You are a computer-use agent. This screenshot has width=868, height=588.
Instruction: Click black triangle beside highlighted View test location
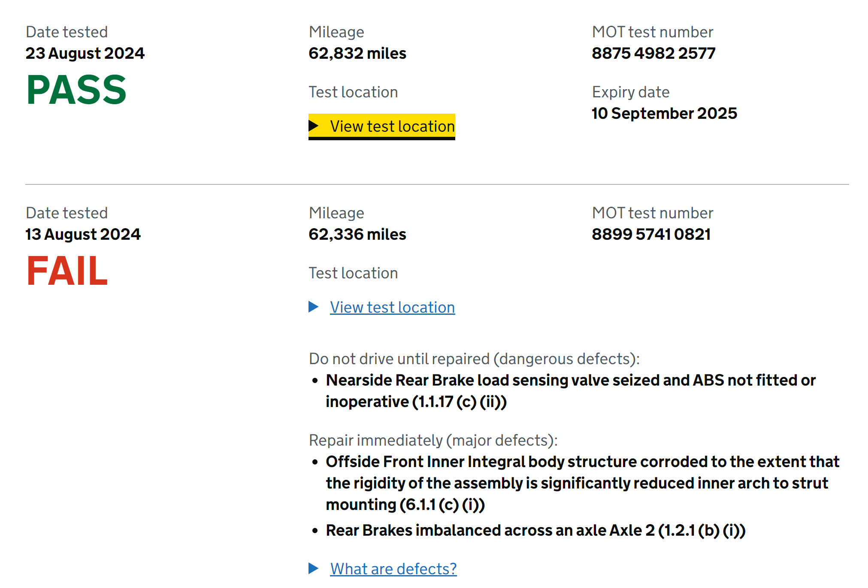click(x=314, y=126)
